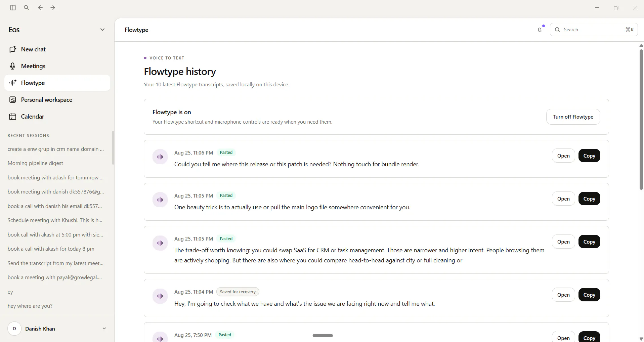Click waveform icon of Aug 25, 11:06 PM transcript
644x342 pixels.
(x=160, y=157)
